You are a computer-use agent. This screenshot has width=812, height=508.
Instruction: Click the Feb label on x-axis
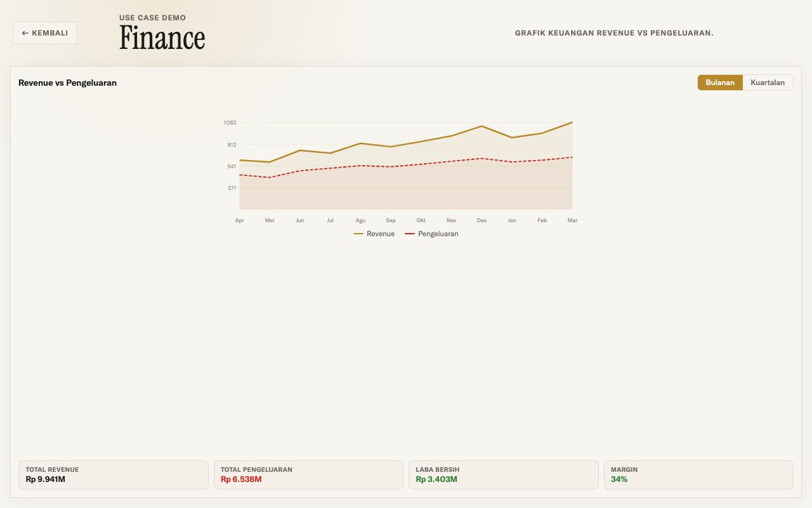point(542,220)
